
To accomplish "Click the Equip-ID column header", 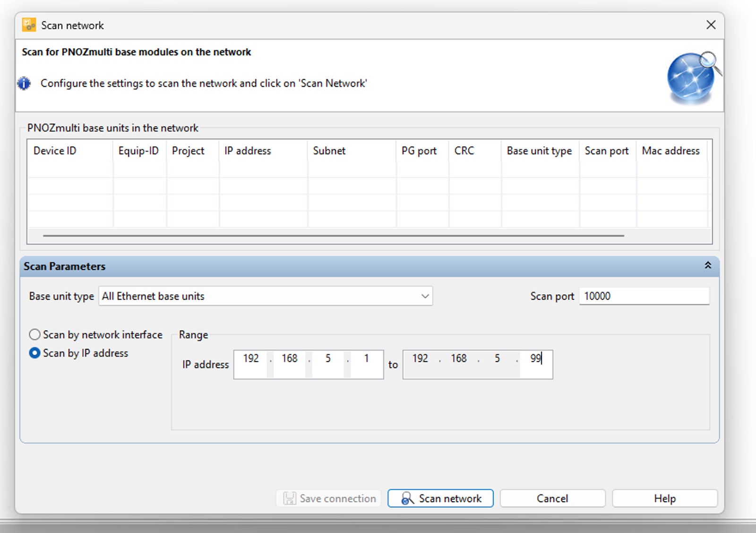I will [x=139, y=151].
